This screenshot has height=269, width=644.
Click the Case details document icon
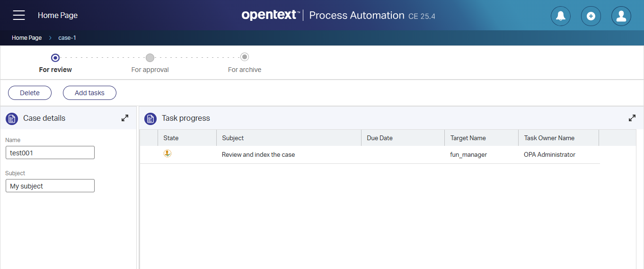coord(12,118)
